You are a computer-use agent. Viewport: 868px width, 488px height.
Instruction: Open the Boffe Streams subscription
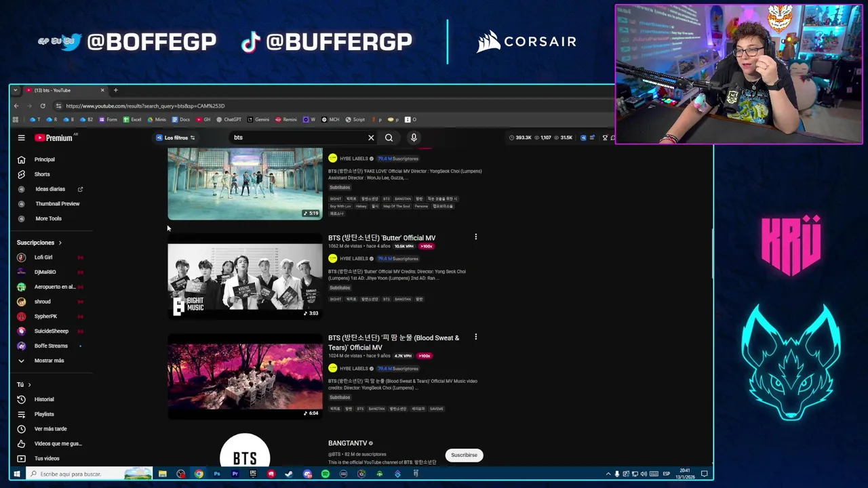tap(51, 346)
